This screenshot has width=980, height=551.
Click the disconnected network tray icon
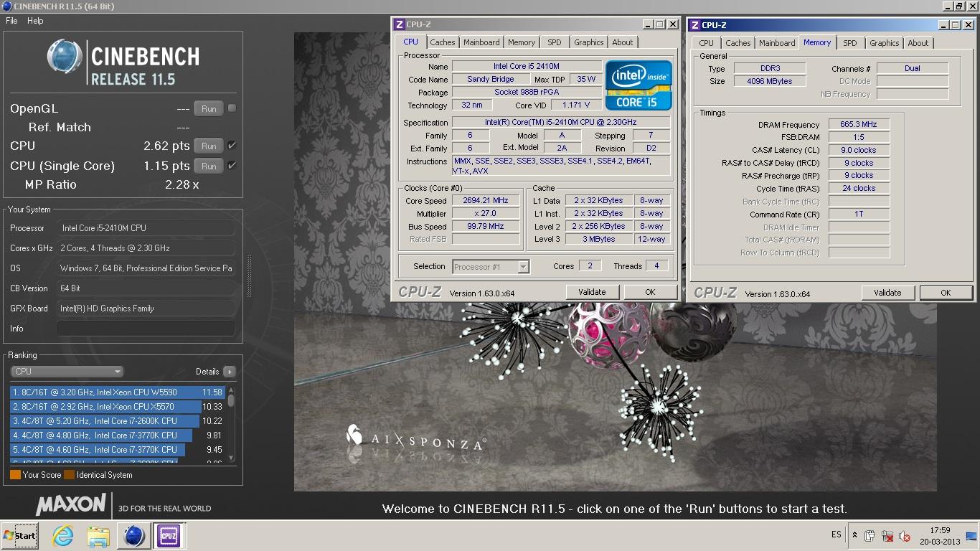click(887, 536)
